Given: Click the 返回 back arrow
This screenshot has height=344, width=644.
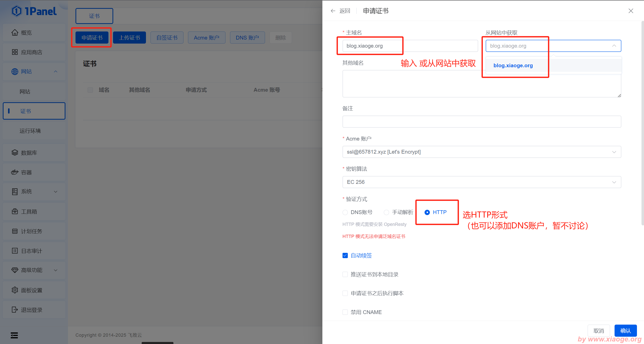Looking at the screenshot, I should tap(333, 11).
